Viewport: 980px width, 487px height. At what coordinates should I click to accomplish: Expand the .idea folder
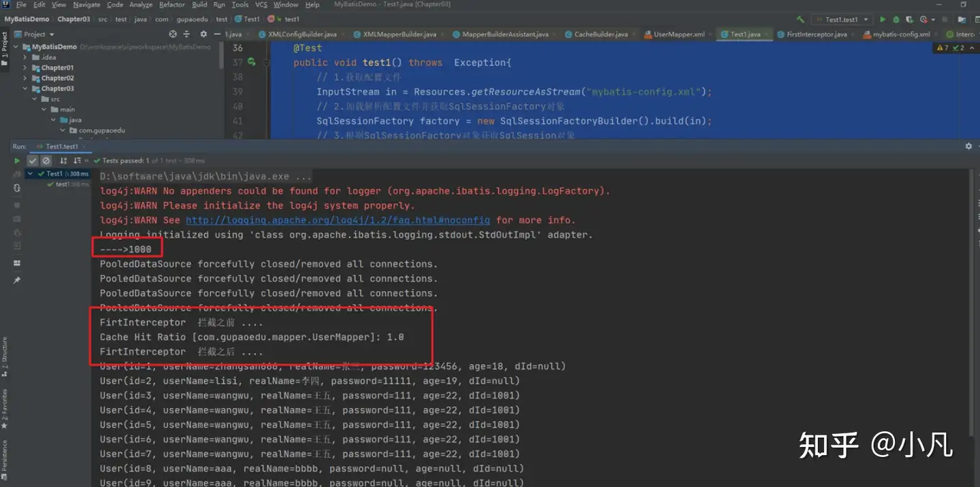point(26,57)
